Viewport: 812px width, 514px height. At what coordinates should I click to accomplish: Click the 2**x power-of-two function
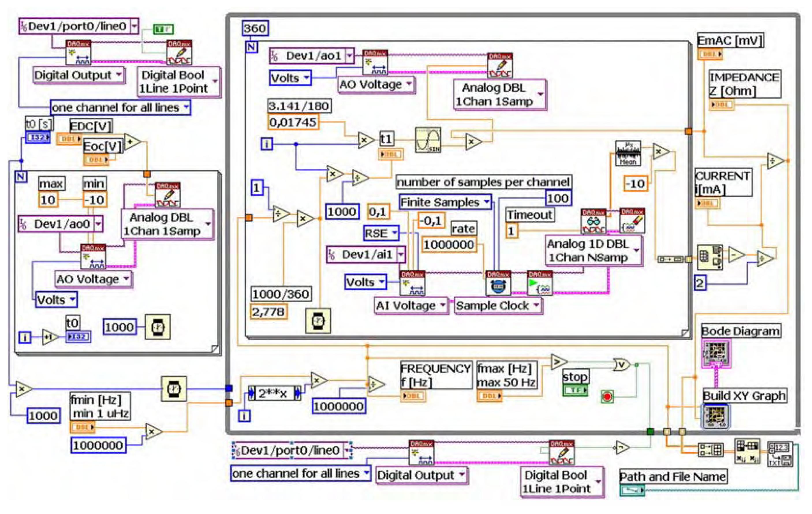pyautogui.click(x=275, y=393)
